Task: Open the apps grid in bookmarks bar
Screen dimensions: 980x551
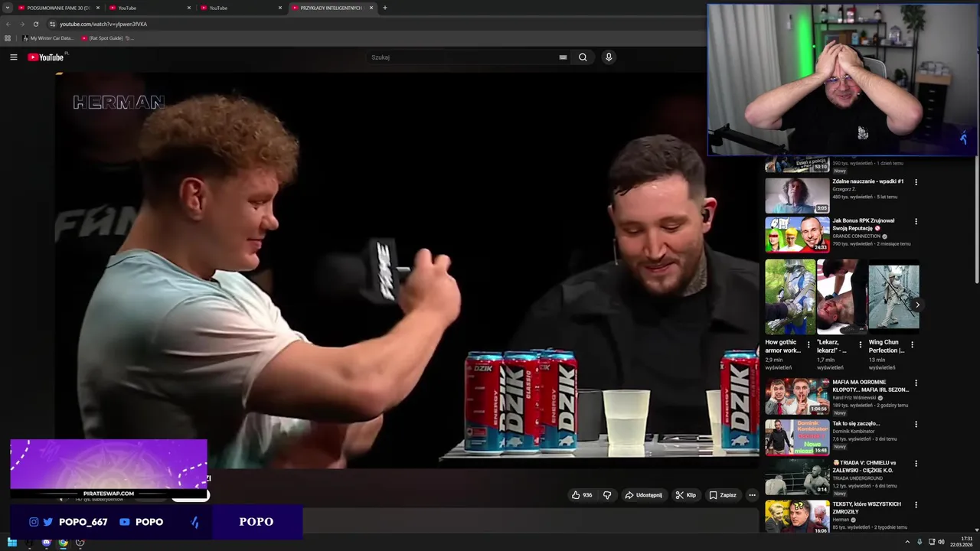Action: [8, 38]
